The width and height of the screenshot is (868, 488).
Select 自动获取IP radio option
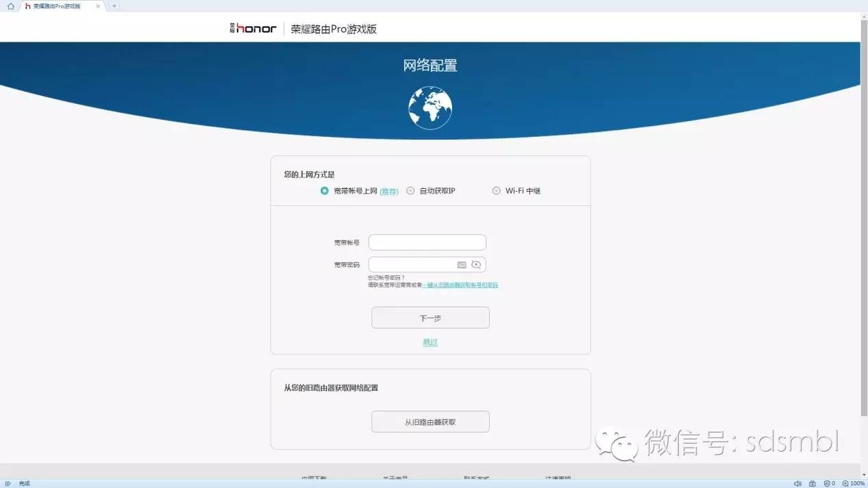click(x=410, y=191)
